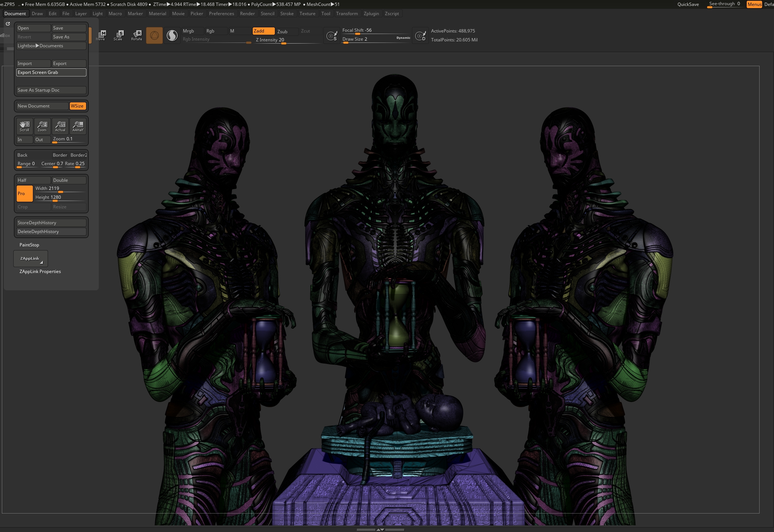Open the Render menu
Screen dimensions: 774x532
(x=248, y=14)
